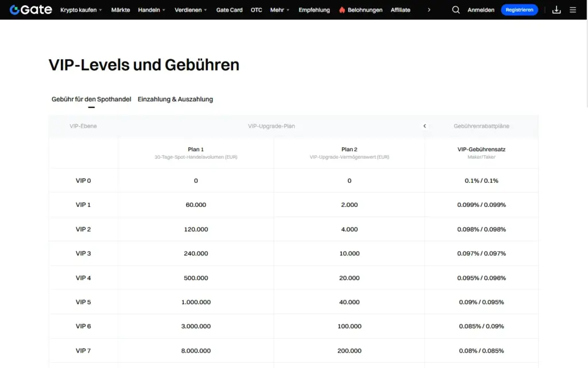This screenshot has width=588, height=368.
Task: Click the 10.000 asset value cell
Action: [349, 254]
